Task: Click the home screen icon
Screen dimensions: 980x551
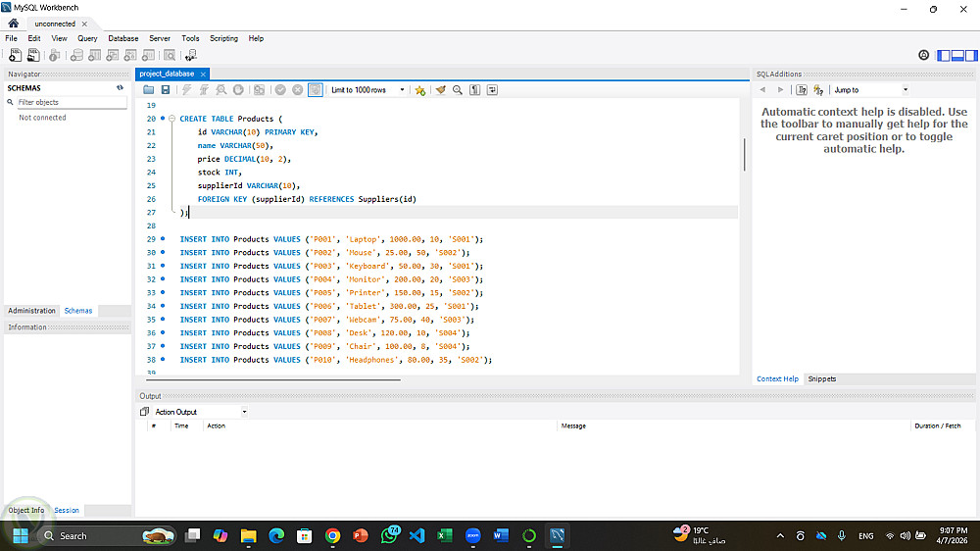Action: 14,24
